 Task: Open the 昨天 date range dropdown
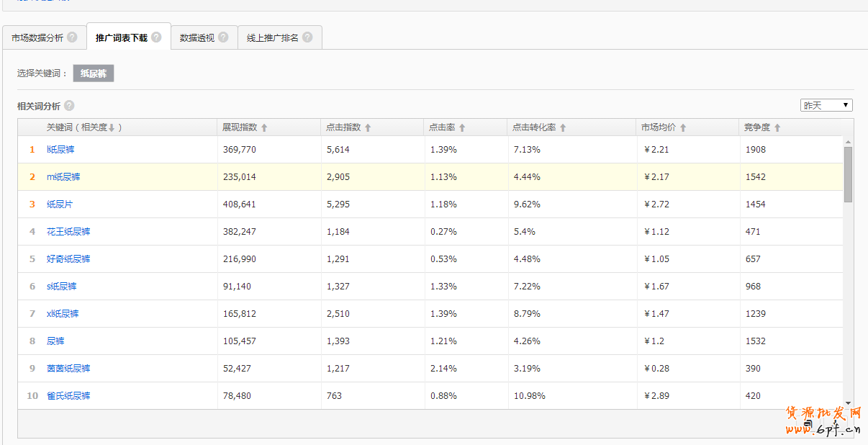click(826, 105)
